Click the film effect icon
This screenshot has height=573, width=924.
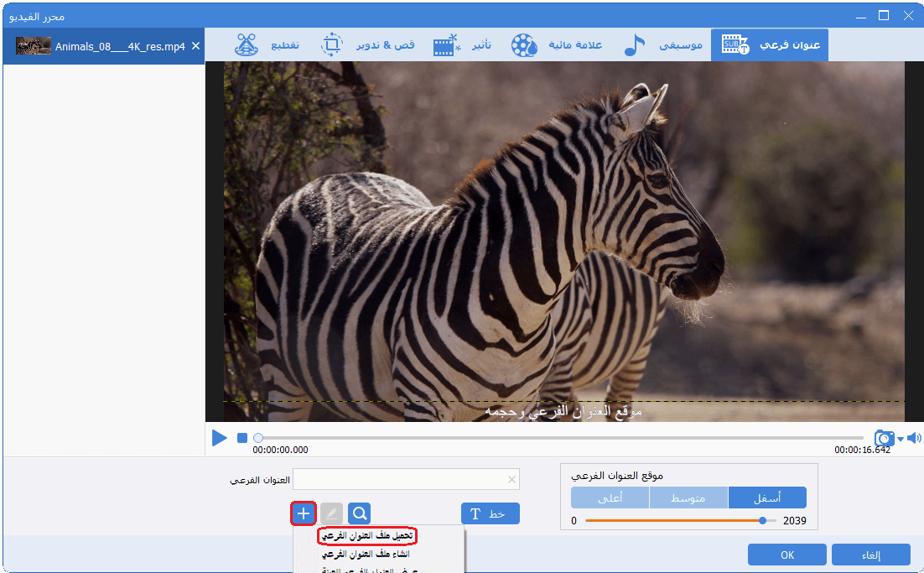click(x=447, y=44)
